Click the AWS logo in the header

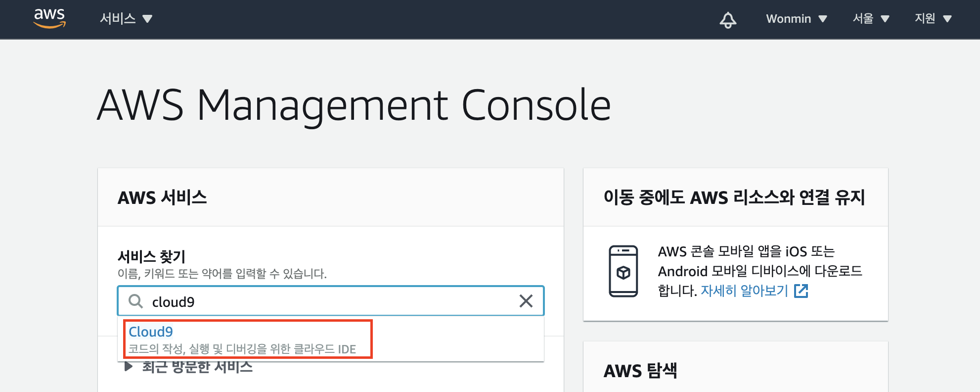(x=49, y=18)
